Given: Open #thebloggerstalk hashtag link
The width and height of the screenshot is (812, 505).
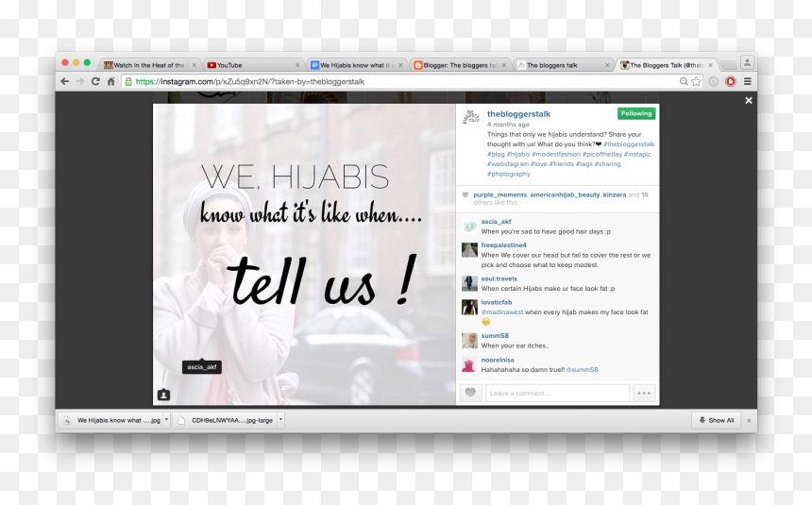Looking at the screenshot, I should 629,144.
